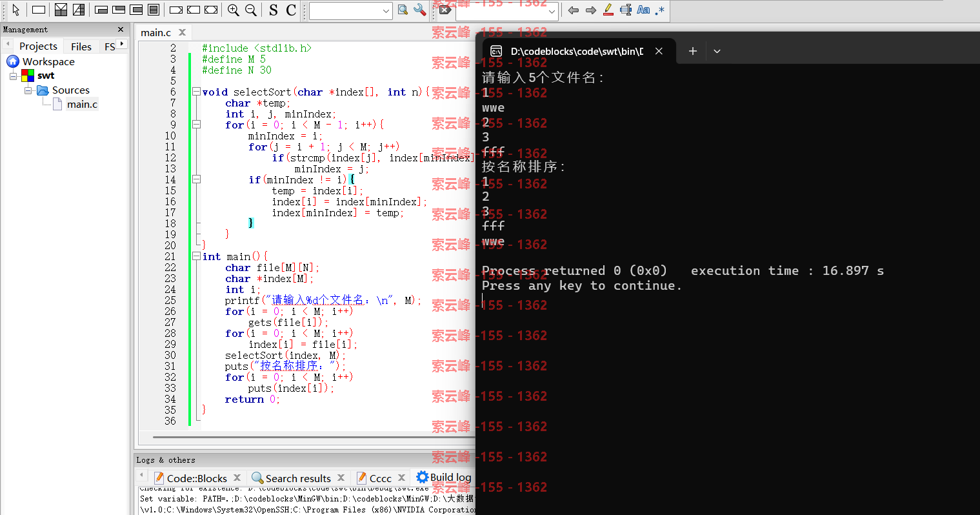
Task: Choose the if-decision diagram tool with crossed diagonals
Action: (61, 10)
